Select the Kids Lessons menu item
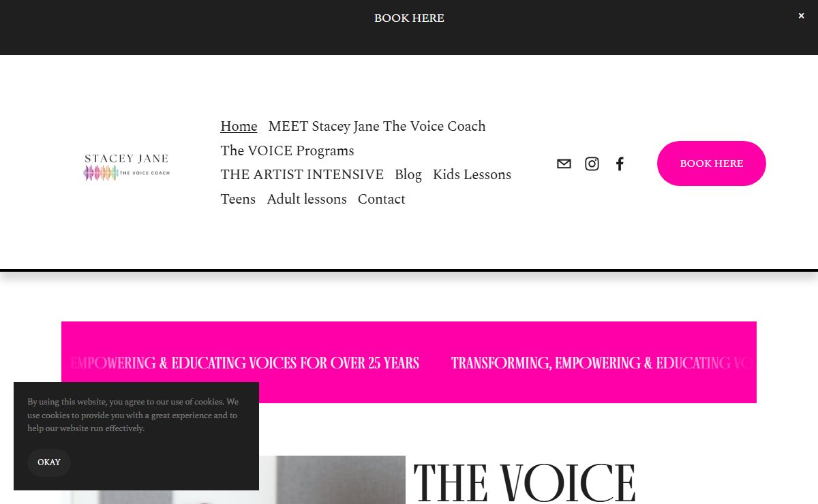Image resolution: width=818 pixels, height=504 pixels. 472,174
